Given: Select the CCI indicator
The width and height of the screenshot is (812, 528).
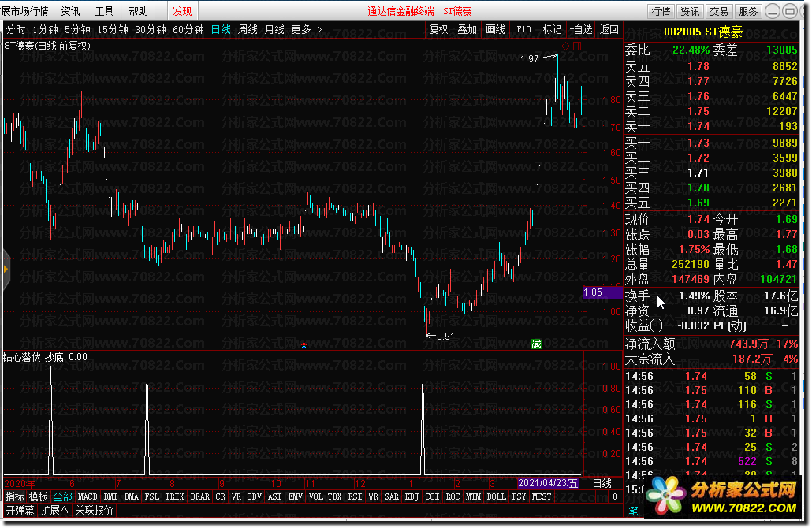Looking at the screenshot, I should [x=432, y=497].
